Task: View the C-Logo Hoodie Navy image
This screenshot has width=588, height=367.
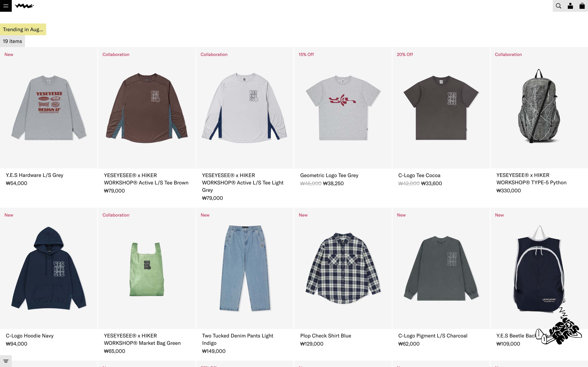Action: (x=49, y=268)
